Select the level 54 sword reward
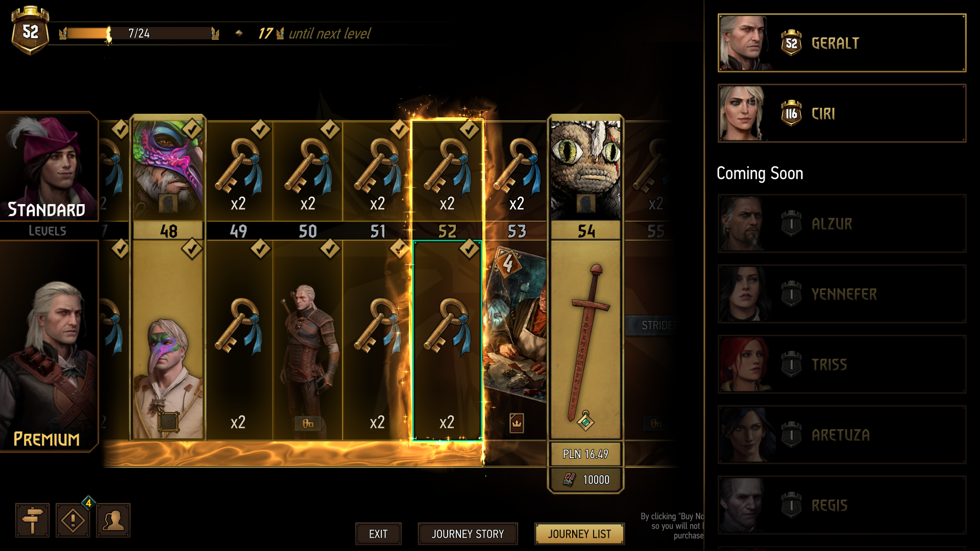Screen dimensions: 980x551 pyautogui.click(x=586, y=340)
